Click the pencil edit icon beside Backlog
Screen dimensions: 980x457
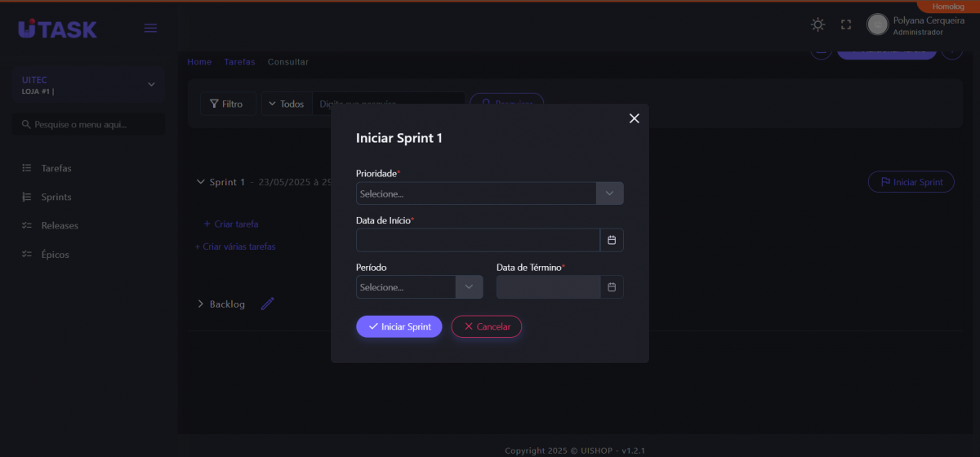point(267,304)
